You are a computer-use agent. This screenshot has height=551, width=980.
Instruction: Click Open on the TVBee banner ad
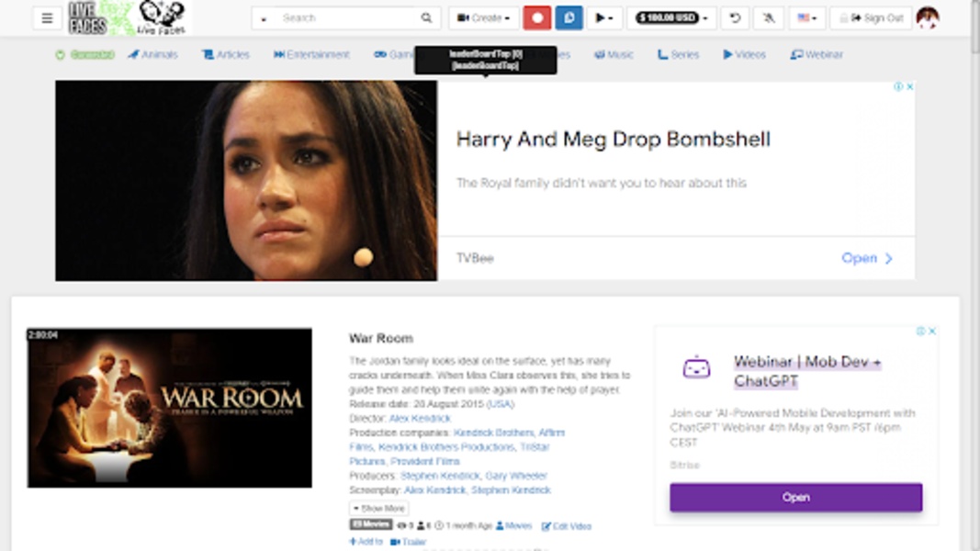(867, 258)
